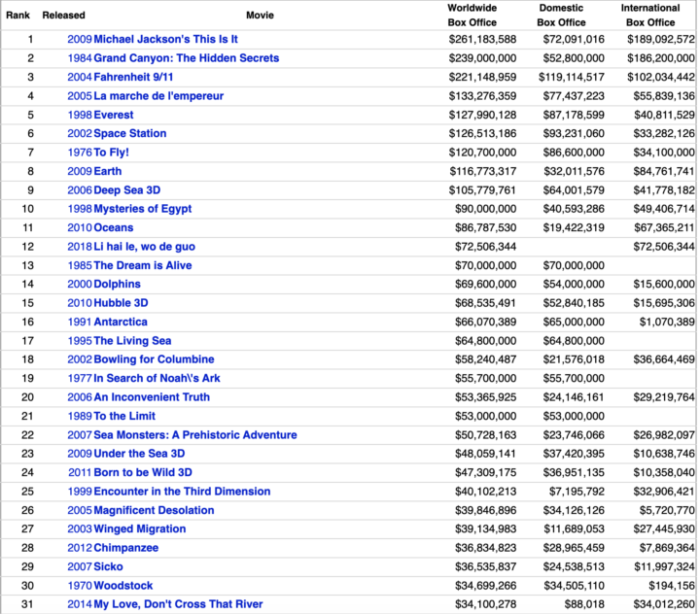
Task: Click the 1970 year link beside Woodstock
Action: 80,586
